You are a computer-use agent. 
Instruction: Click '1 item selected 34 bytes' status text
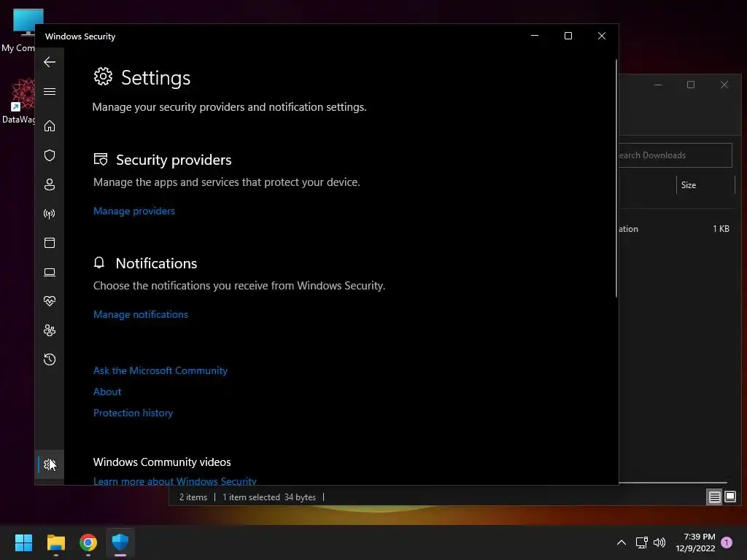pos(269,497)
